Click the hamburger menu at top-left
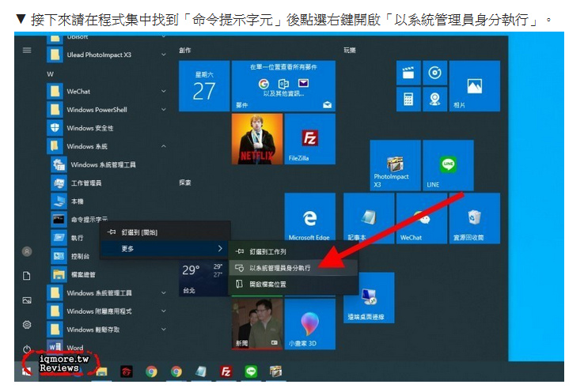This screenshot has width=584, height=392. point(27,51)
